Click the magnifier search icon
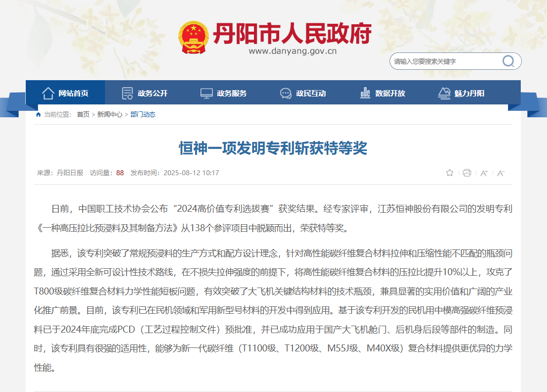This screenshot has height=392, width=547. [508, 61]
